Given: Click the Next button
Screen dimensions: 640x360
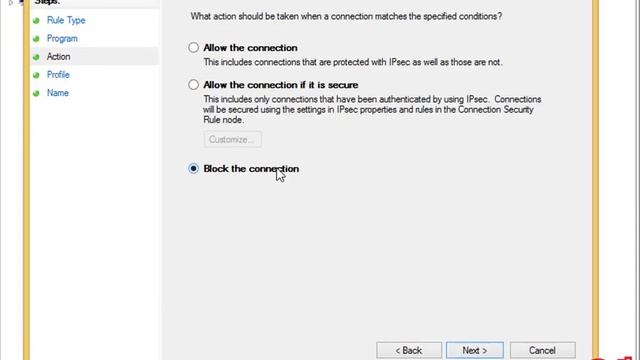Looking at the screenshot, I should [475, 350].
